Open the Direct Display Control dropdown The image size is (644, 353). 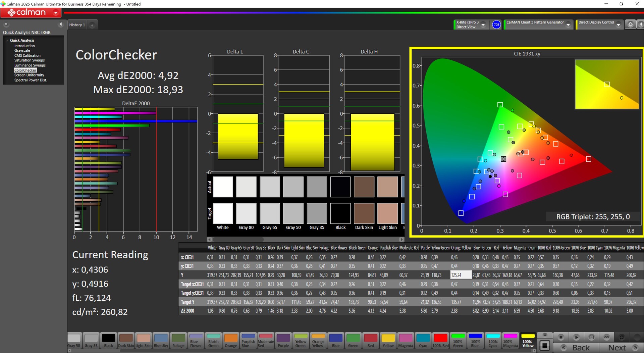[x=619, y=25]
